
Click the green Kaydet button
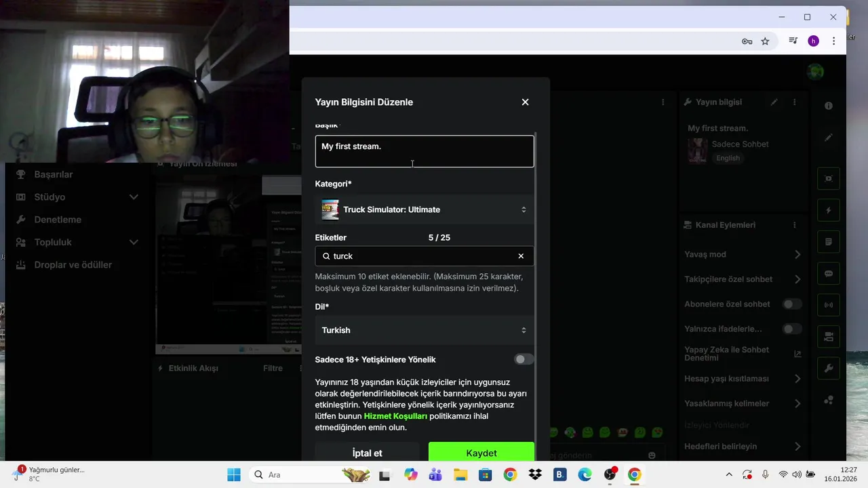pos(481,453)
